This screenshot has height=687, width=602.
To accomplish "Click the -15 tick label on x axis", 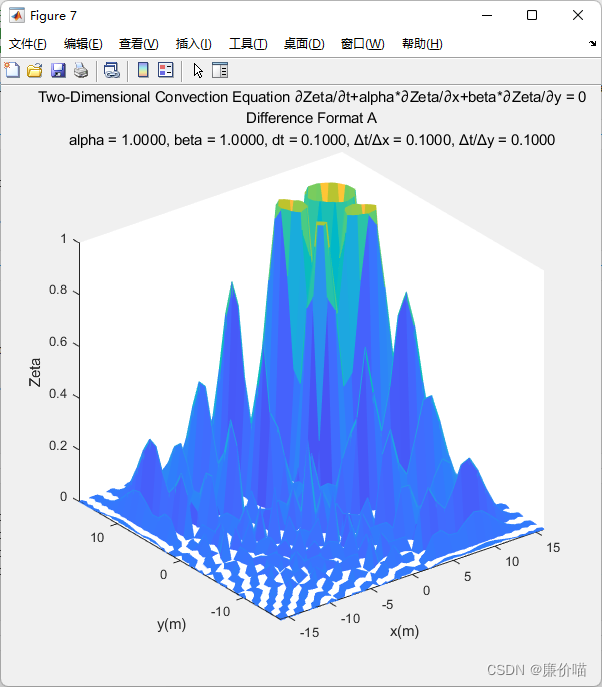I will click(x=309, y=633).
